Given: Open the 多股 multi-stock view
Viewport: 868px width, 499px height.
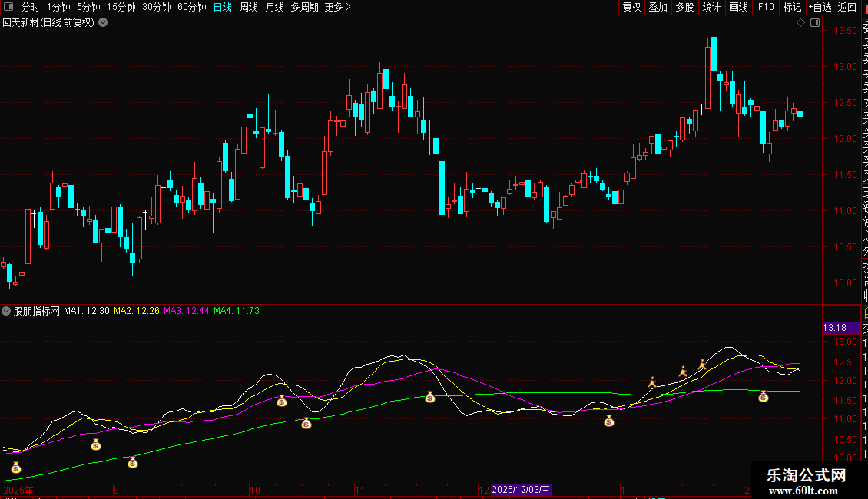Looking at the screenshot, I should point(684,7).
